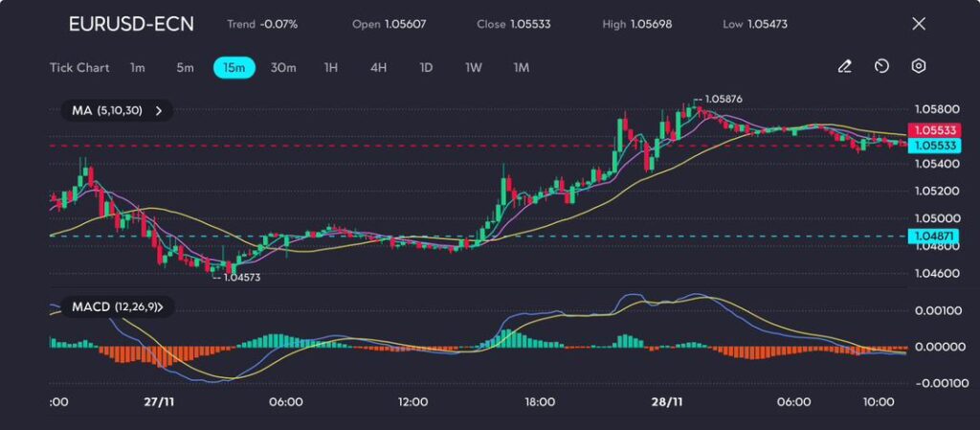Open the chart history clock icon
The height and width of the screenshot is (430, 980).
(x=881, y=67)
